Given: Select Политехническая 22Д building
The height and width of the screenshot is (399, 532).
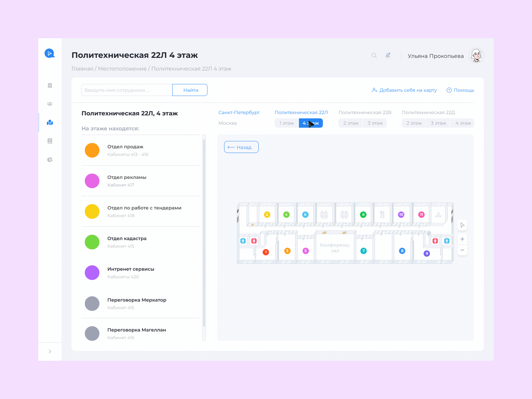Looking at the screenshot, I should click(428, 112).
